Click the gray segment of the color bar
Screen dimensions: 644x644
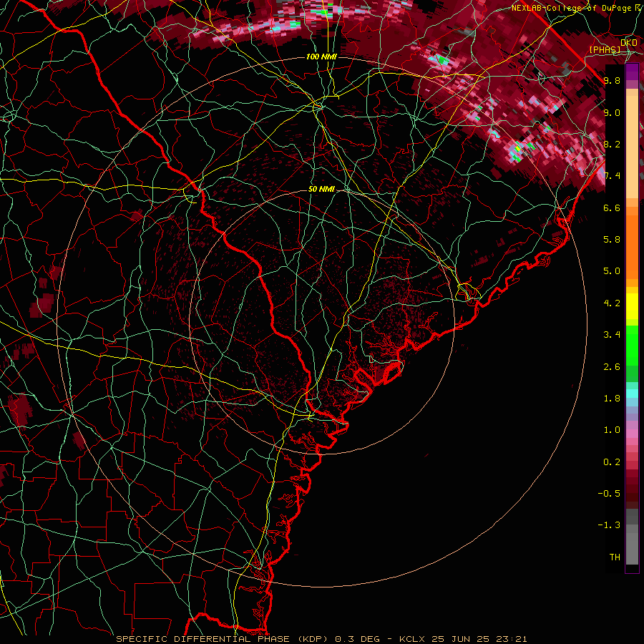632,538
